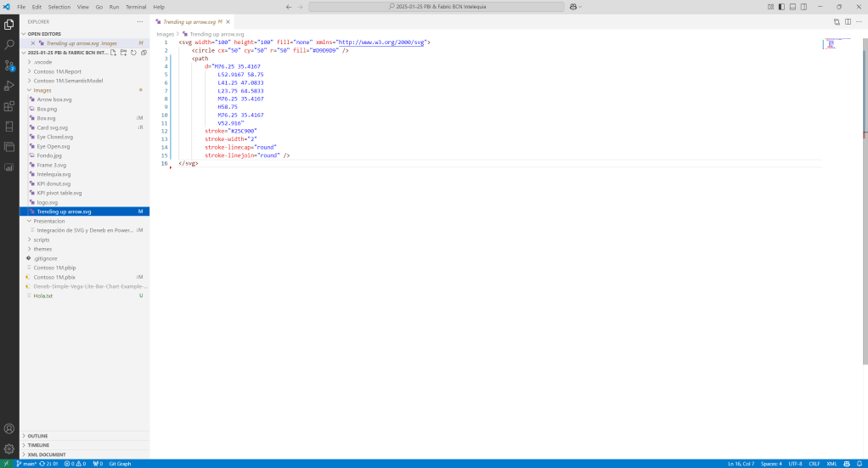Image resolution: width=868 pixels, height=468 pixels.
Task: Open the Accounts profile icon
Action: point(9,429)
